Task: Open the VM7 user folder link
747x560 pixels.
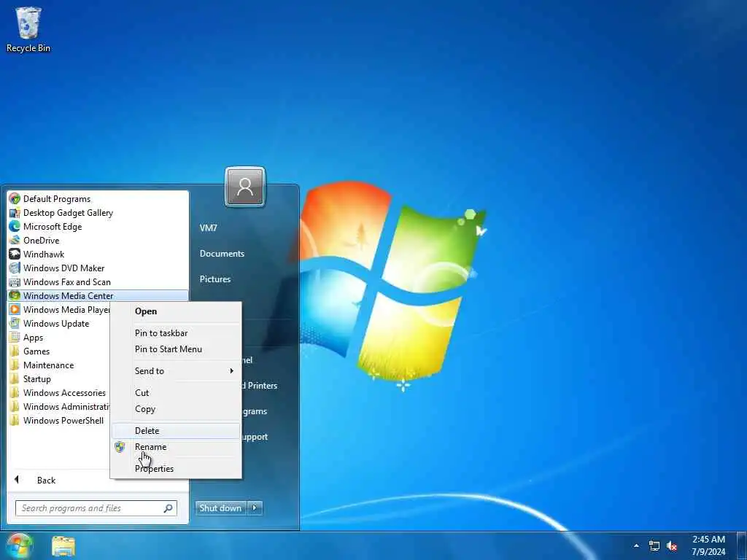Action: click(208, 227)
